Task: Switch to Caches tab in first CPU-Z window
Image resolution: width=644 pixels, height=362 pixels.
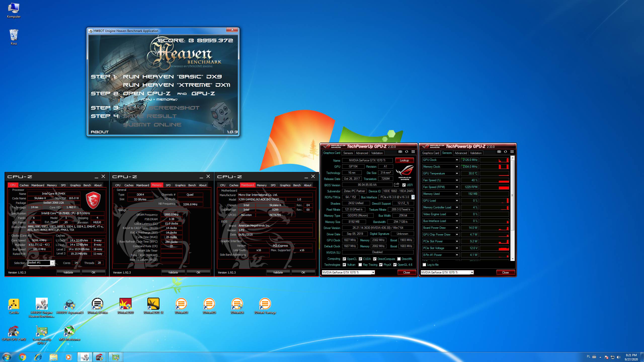Action: pos(24,185)
